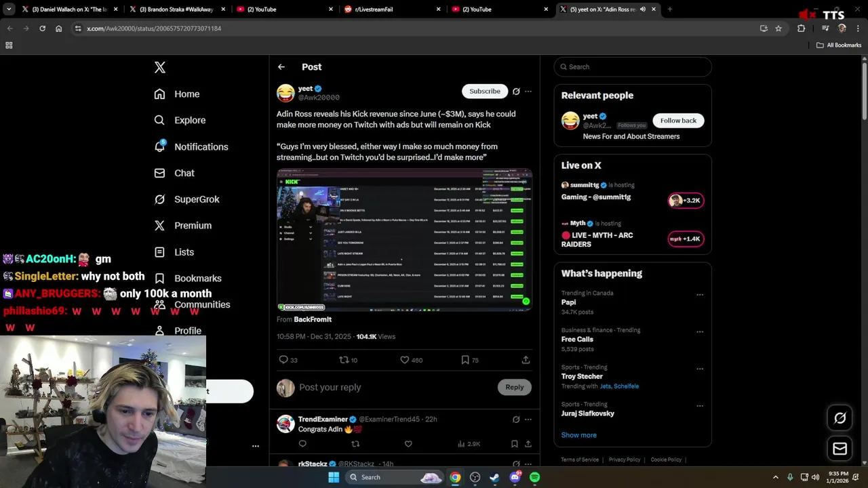Screen dimensions: 868x488
Task: Open more options for Free Calls trend
Action: tap(700, 331)
